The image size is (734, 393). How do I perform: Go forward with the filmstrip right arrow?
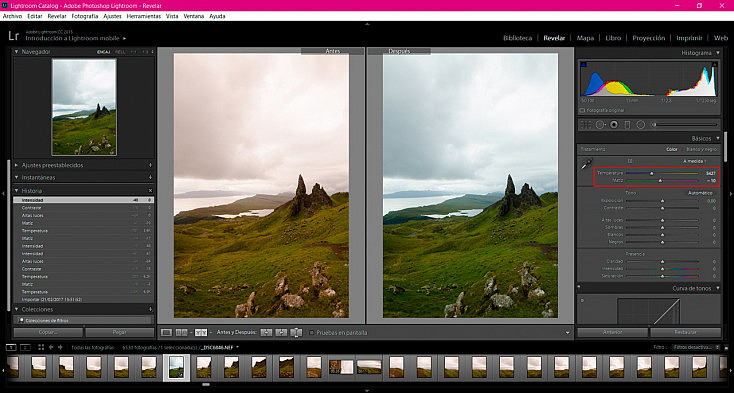point(60,347)
